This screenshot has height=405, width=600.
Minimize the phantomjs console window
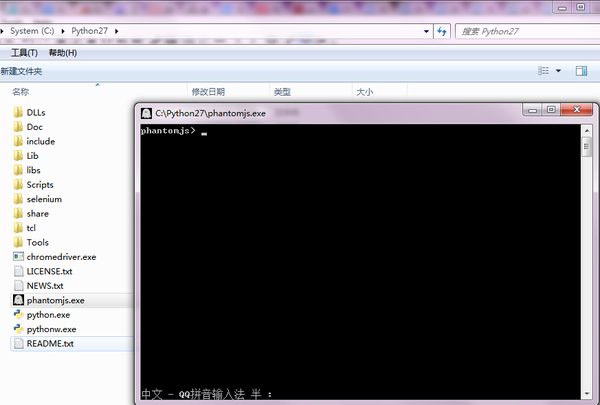[x=532, y=110]
